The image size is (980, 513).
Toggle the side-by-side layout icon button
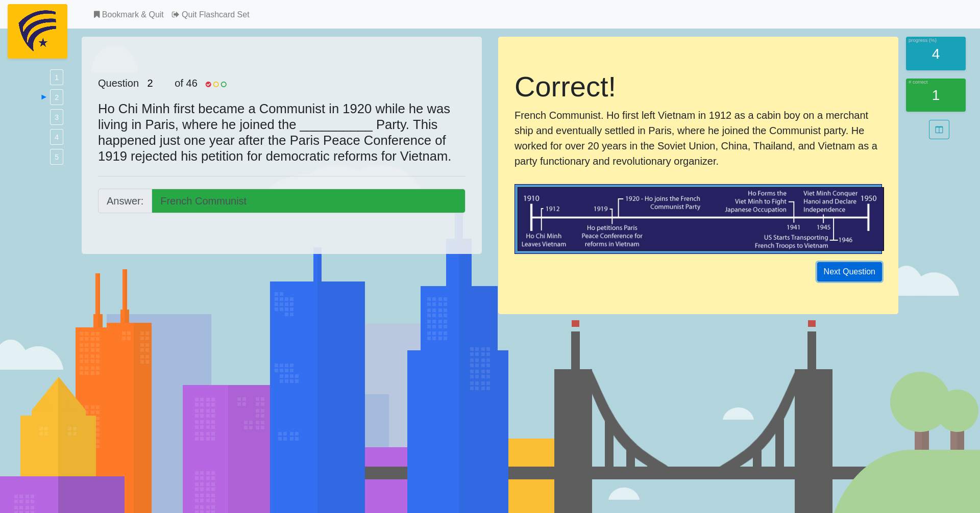coord(939,130)
